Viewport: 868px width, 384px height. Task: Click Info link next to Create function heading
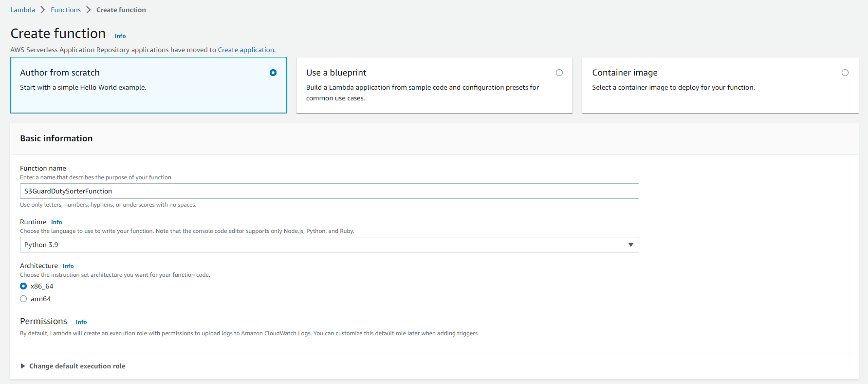[120, 36]
